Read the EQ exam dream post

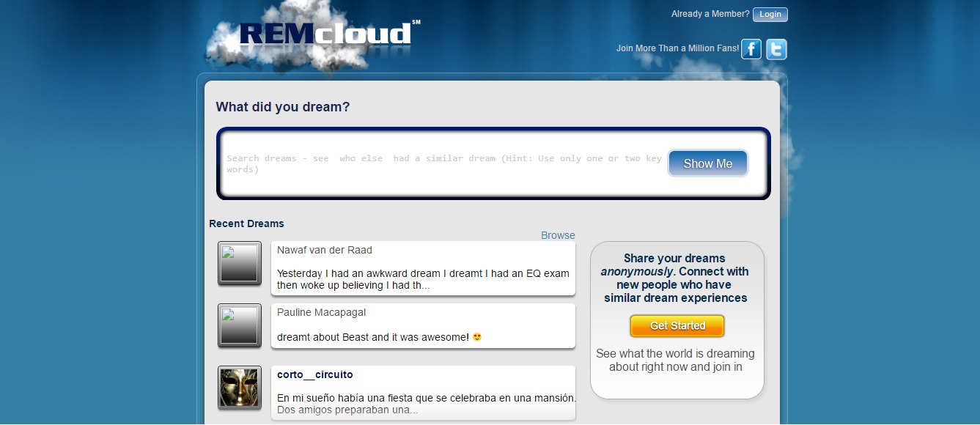423,279
